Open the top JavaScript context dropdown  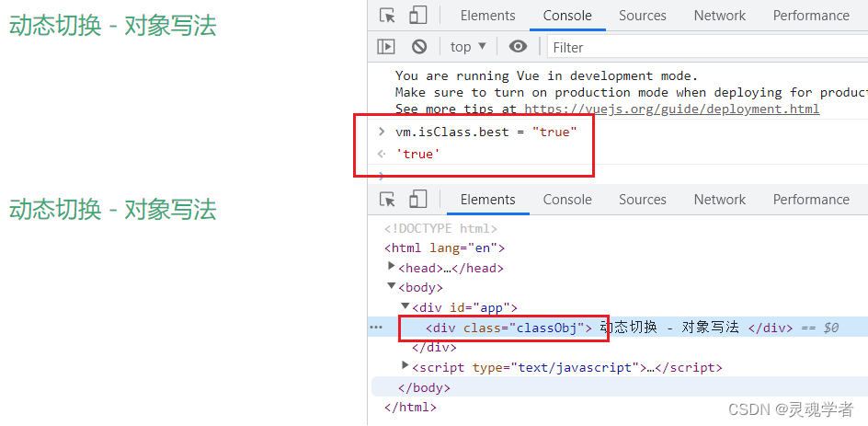(x=468, y=47)
